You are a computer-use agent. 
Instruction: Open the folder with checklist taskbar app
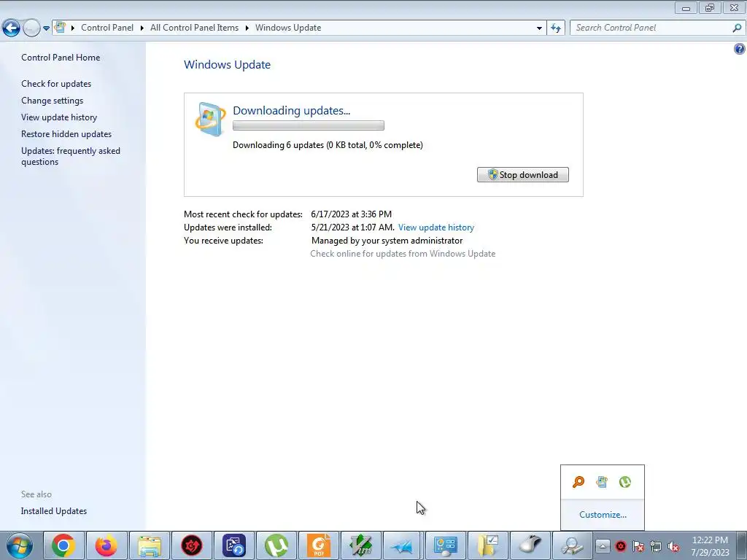[x=488, y=545]
